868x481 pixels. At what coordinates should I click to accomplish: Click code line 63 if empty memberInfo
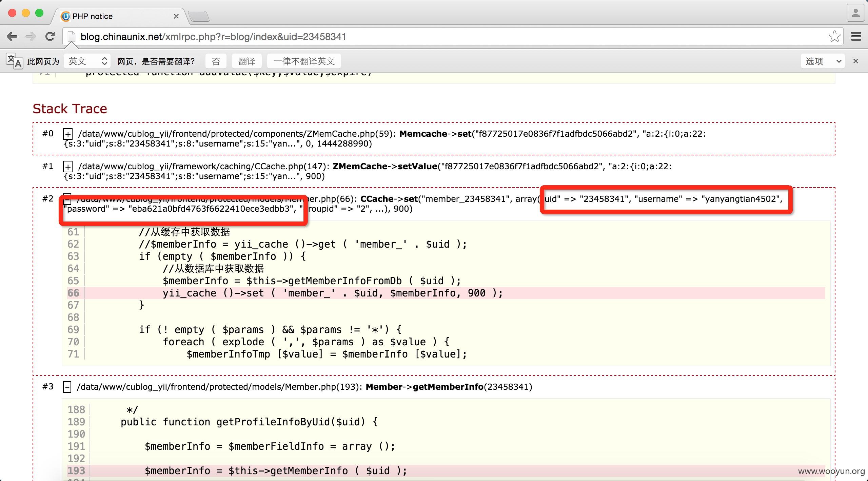click(222, 256)
